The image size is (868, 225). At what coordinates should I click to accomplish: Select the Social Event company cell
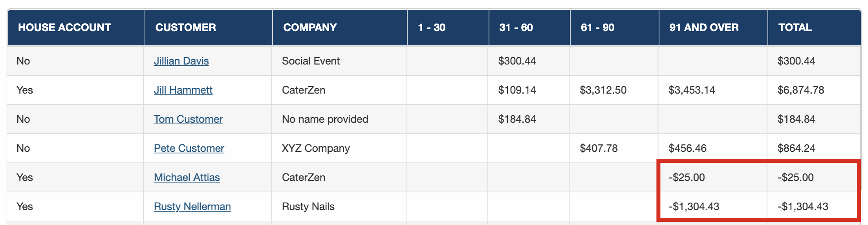(x=311, y=61)
